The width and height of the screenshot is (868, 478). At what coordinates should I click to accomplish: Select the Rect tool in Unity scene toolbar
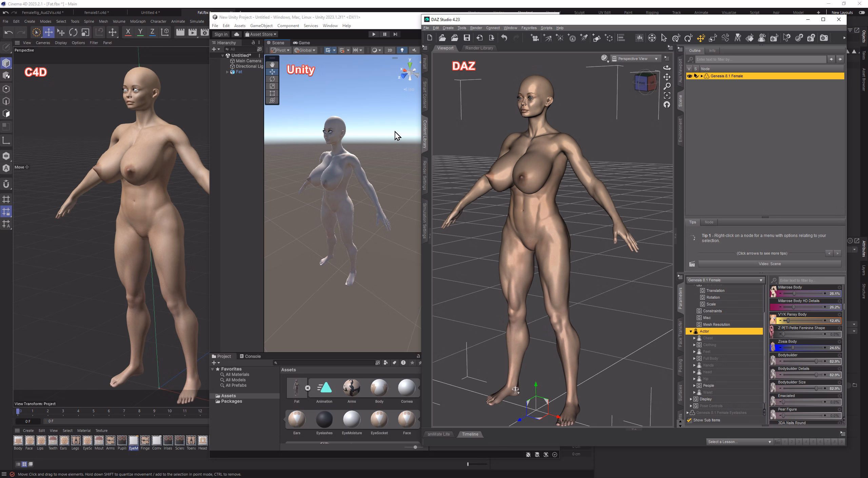coord(272,93)
